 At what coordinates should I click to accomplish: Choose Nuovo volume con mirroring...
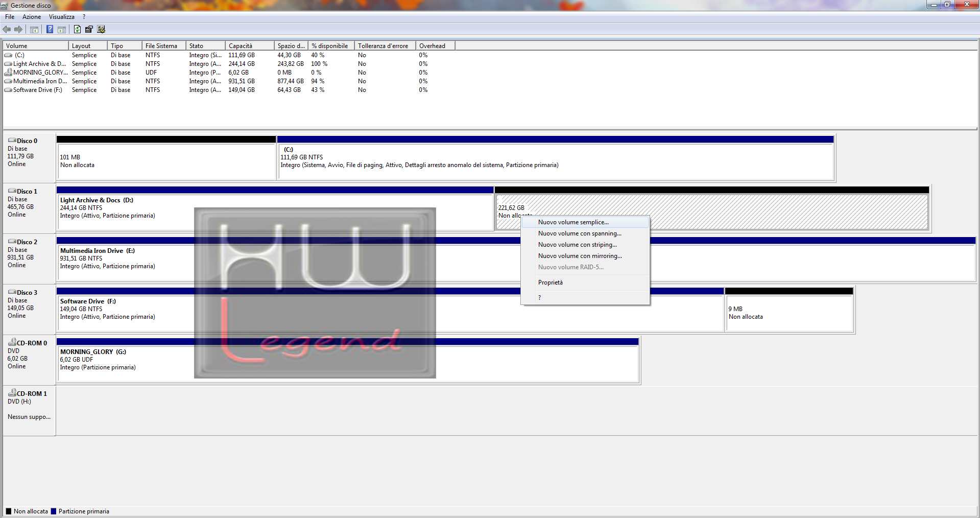point(585,256)
